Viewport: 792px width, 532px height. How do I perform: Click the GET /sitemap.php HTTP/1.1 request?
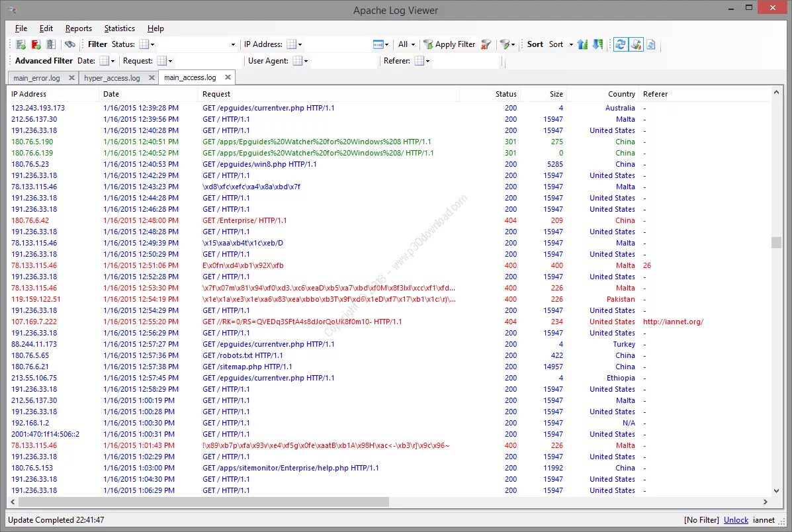247,367
